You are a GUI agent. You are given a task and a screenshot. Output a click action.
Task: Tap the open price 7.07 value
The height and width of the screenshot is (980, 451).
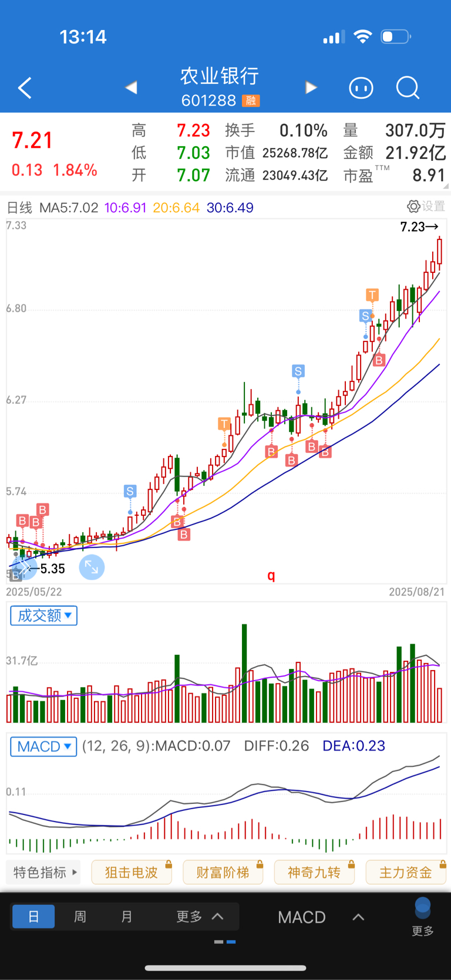point(193,175)
